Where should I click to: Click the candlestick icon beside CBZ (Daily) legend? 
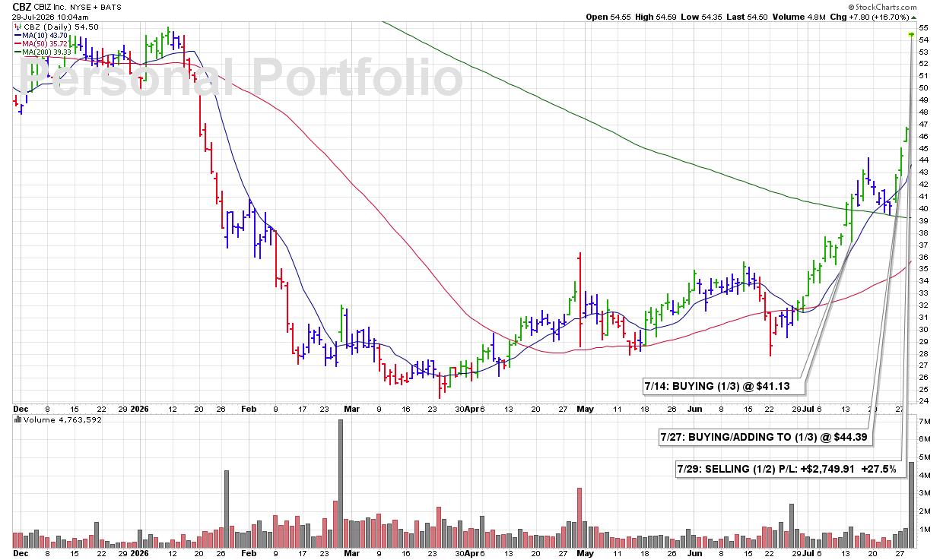[x=18, y=27]
